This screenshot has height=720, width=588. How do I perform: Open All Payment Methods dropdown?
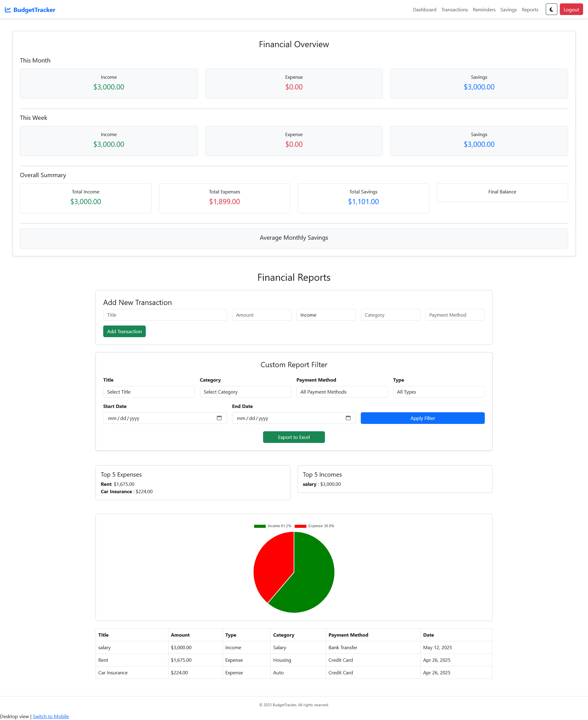[342, 392]
